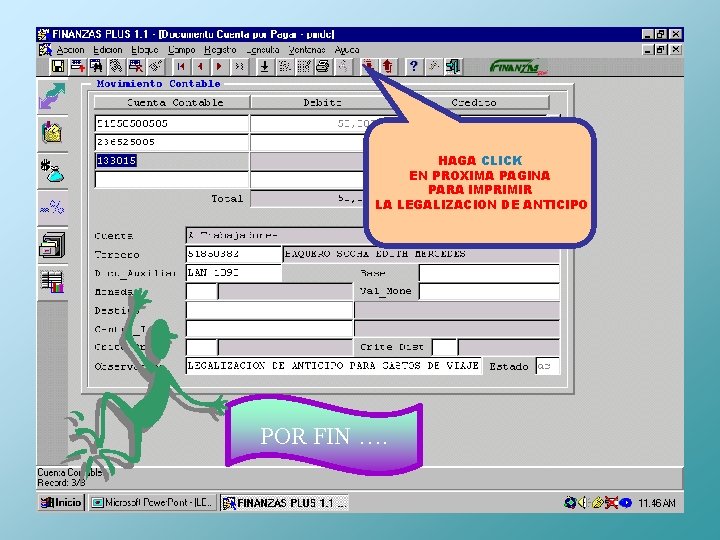Image resolution: width=720 pixels, height=540 pixels.
Task: Click the black down-arrow toolbar icon
Action: (264, 67)
